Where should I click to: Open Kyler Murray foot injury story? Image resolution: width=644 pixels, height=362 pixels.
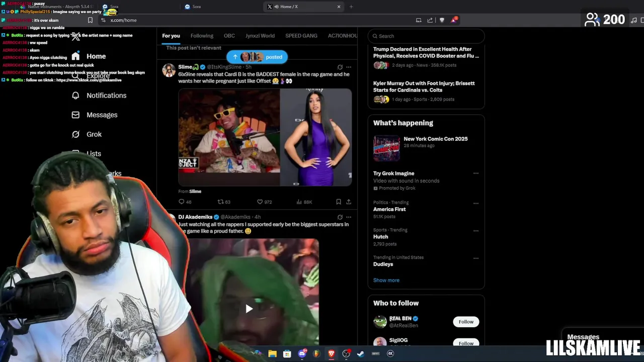424,86
